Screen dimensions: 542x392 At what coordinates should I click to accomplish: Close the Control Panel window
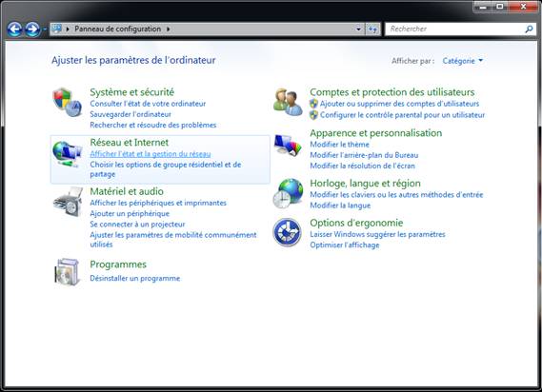point(523,7)
